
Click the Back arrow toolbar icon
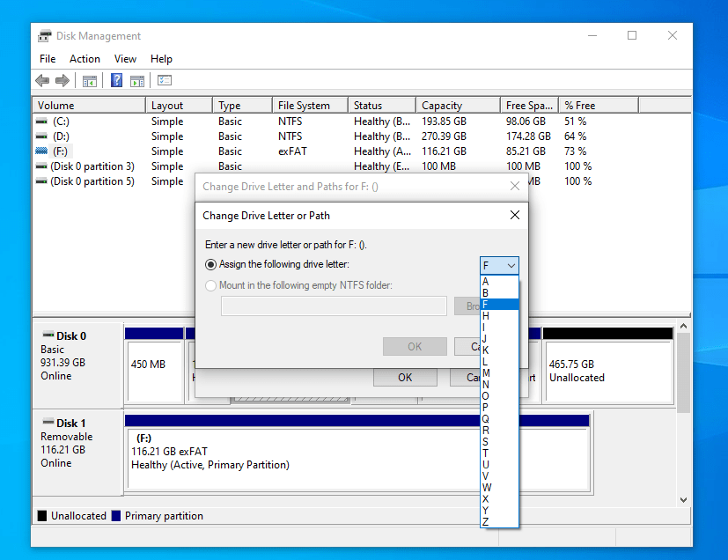click(41, 81)
